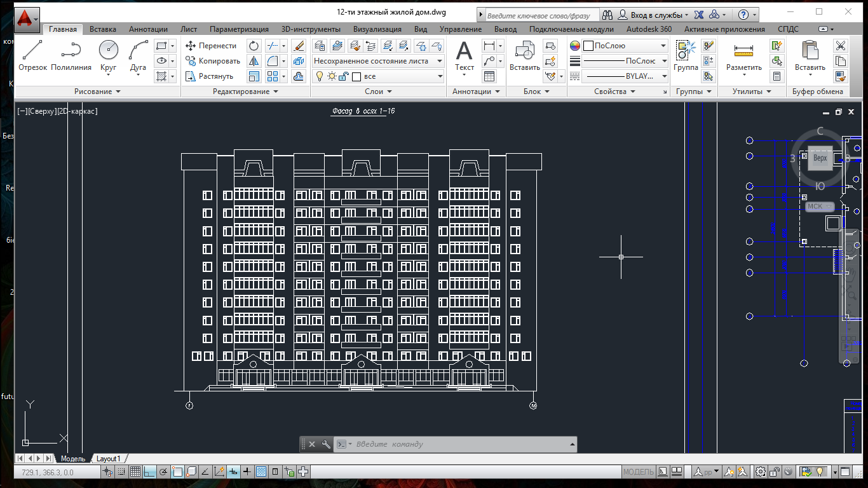Open the Текст annotation tool

tap(465, 56)
